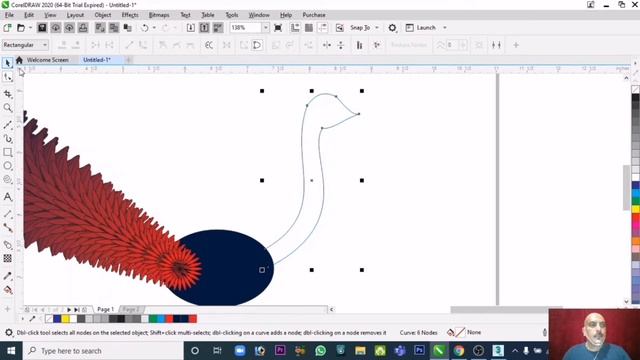The image size is (640, 360).
Task: Click the Print icon
Action: (83, 28)
